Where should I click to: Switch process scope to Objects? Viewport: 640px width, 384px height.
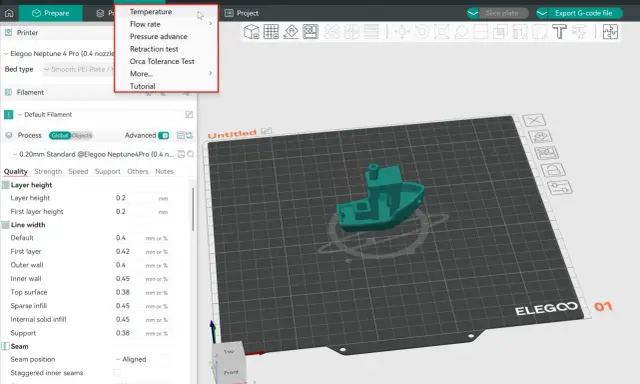(x=82, y=135)
